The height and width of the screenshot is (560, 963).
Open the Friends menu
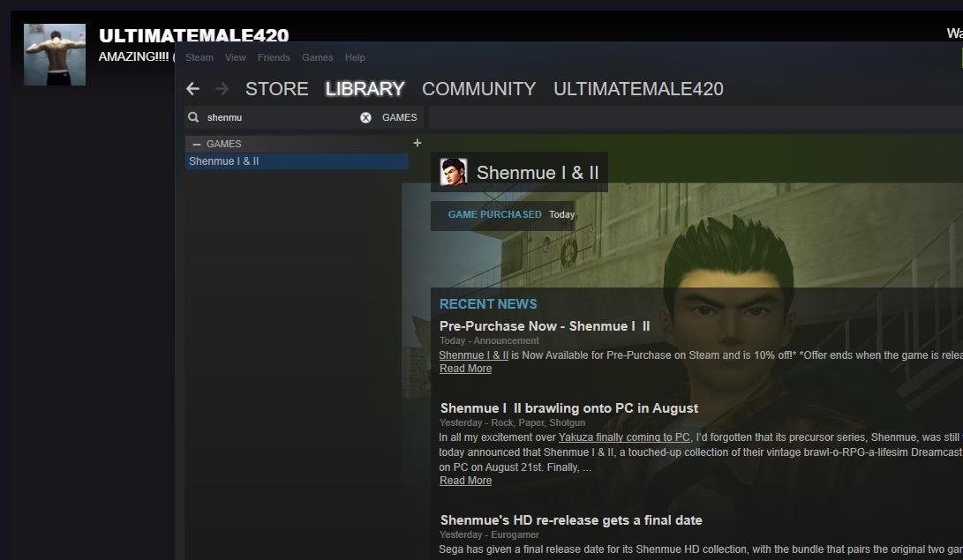[274, 57]
